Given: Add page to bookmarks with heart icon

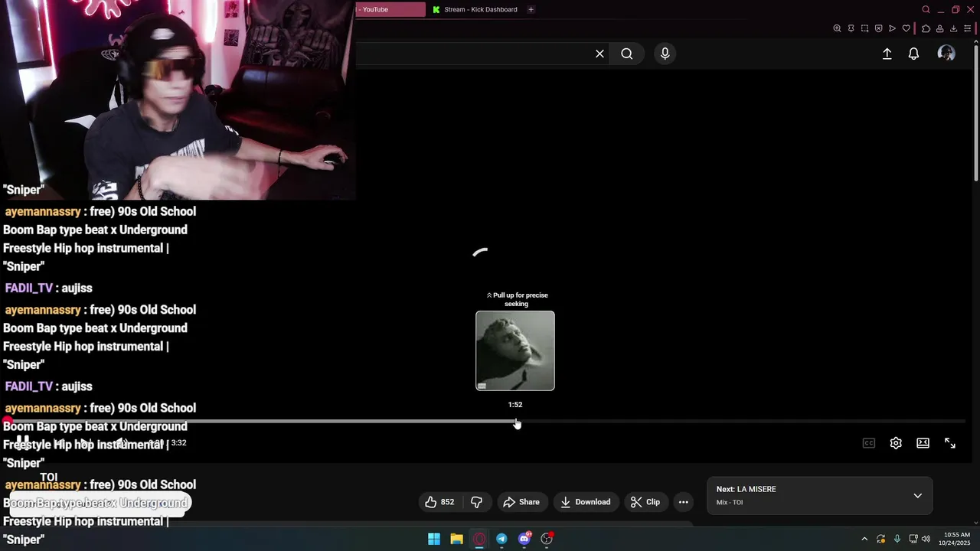Looking at the screenshot, I should tap(906, 28).
